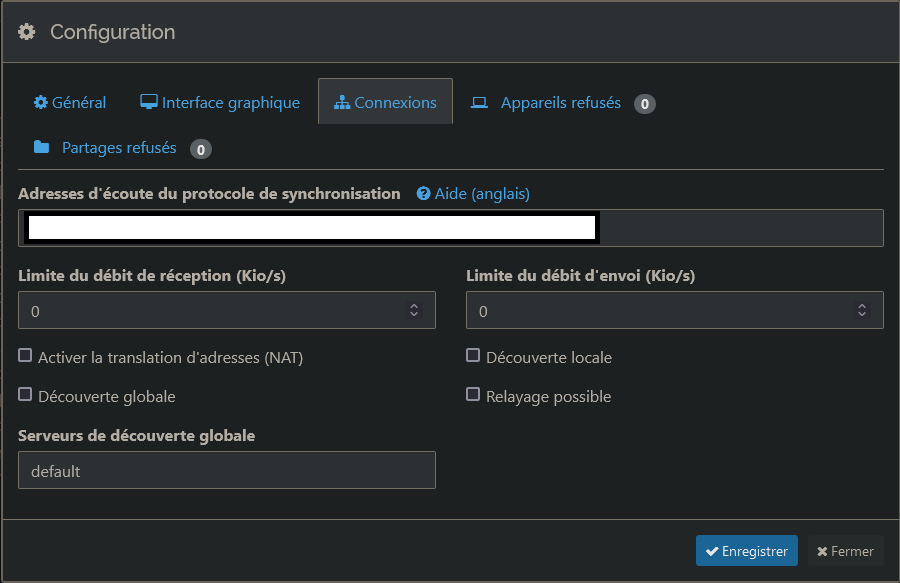Click the question mark help icon

(423, 194)
